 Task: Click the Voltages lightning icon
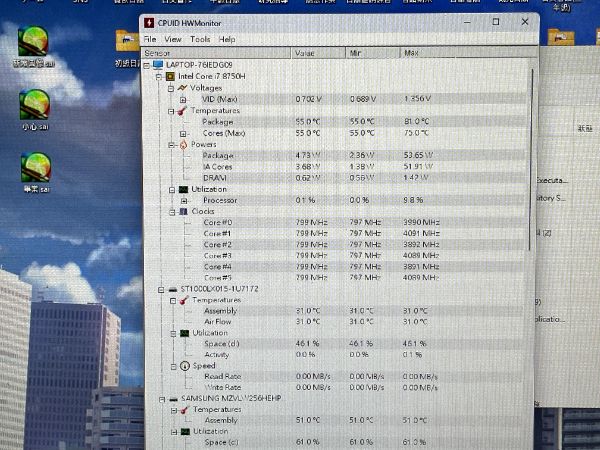pyautogui.click(x=182, y=88)
